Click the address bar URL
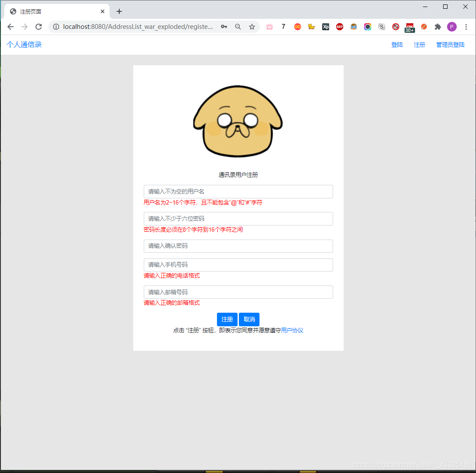476x473 pixels. 138,27
